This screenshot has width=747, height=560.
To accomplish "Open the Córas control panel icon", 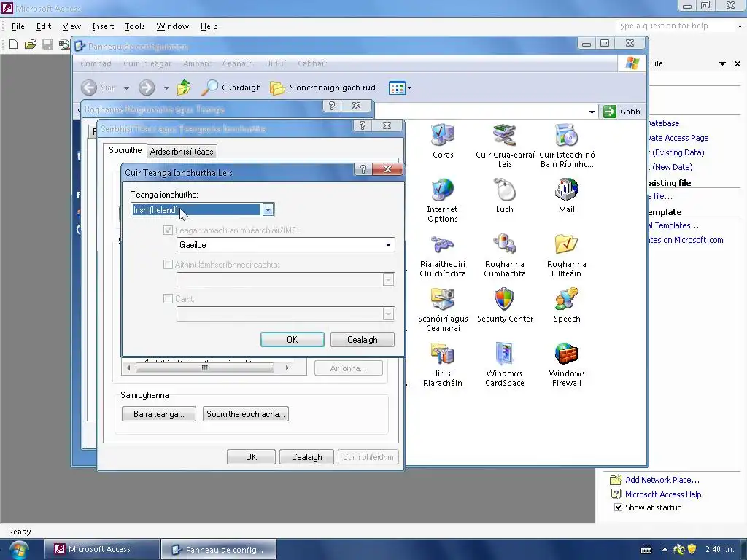I will (443, 141).
